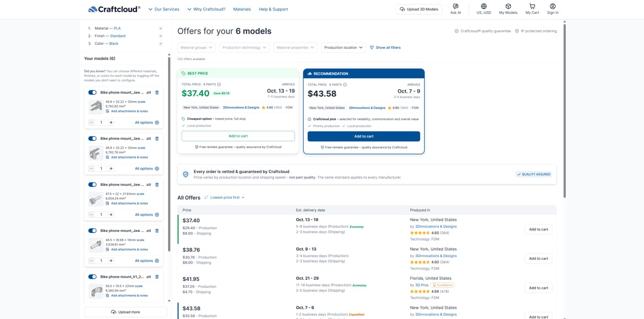Click the models panel scrollbar

point(169,153)
